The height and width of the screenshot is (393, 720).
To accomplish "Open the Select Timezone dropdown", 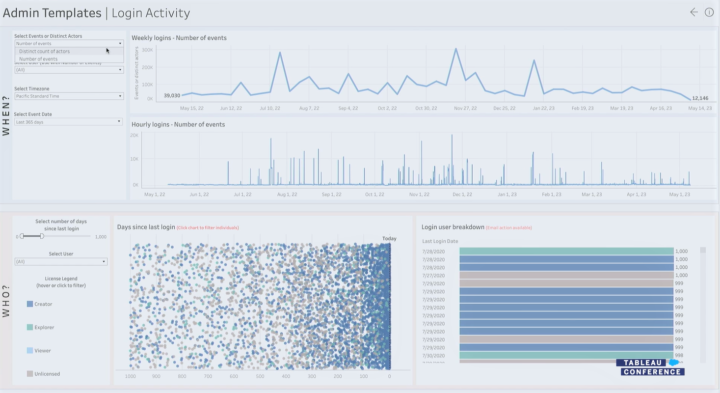I will point(69,96).
